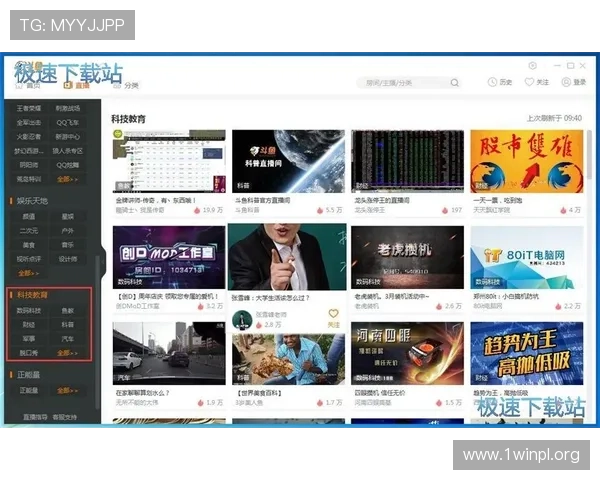Image resolution: width=600 pixels, height=480 pixels.
Task: Select 军事 subcategory
Action: tap(29, 339)
